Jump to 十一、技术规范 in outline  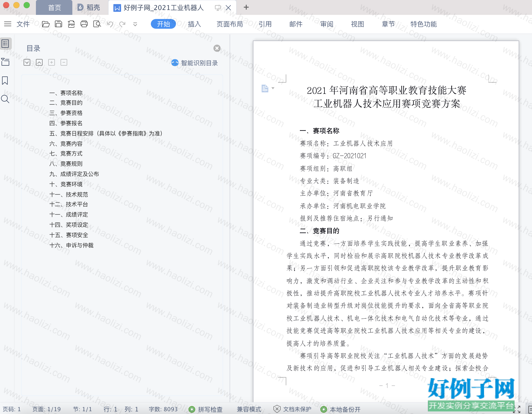(x=69, y=195)
